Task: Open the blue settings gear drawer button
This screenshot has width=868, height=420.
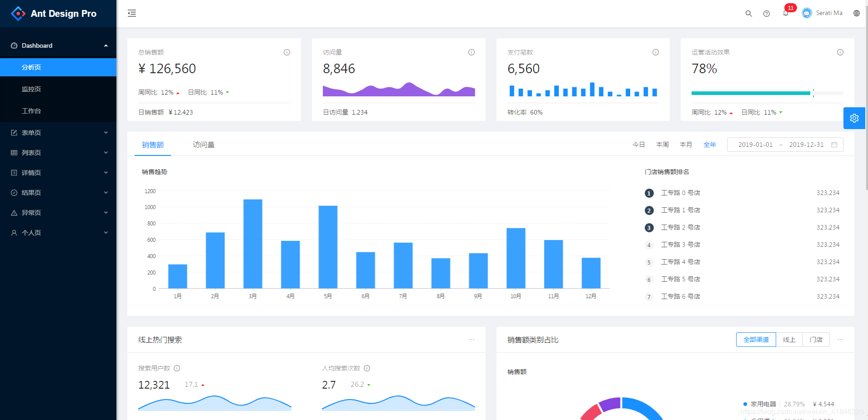Action: click(854, 118)
